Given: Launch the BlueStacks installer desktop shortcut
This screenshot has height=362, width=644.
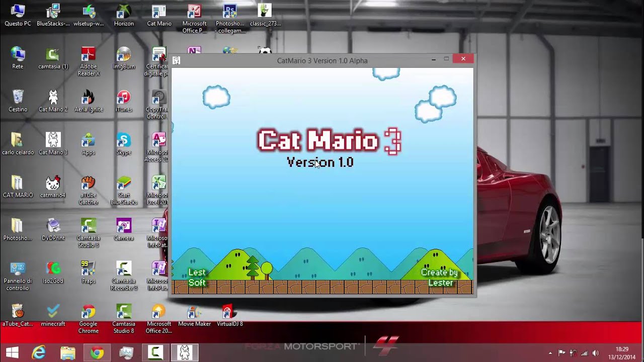Looking at the screenshot, I should pyautogui.click(x=53, y=15).
